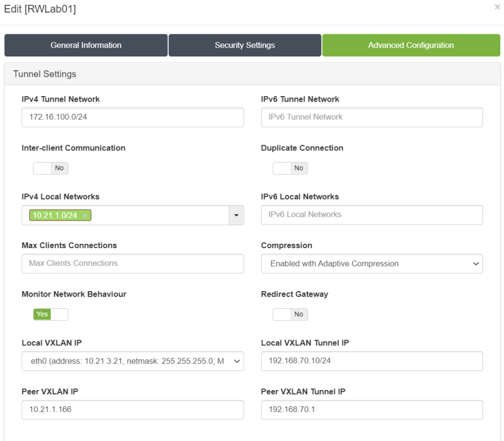Disable Monitor Network Behaviour
Image resolution: width=504 pixels, height=441 pixels.
pyautogui.click(x=50, y=314)
